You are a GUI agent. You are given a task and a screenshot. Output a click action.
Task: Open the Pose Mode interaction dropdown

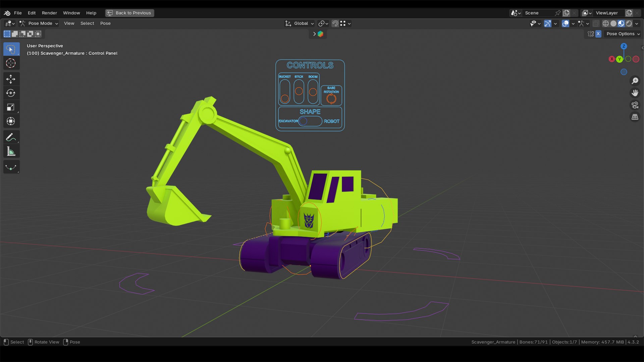coord(39,23)
